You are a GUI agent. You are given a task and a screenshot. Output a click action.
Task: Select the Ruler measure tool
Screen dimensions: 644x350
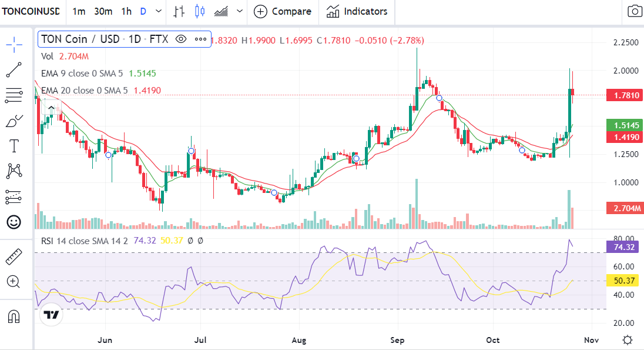coord(14,256)
